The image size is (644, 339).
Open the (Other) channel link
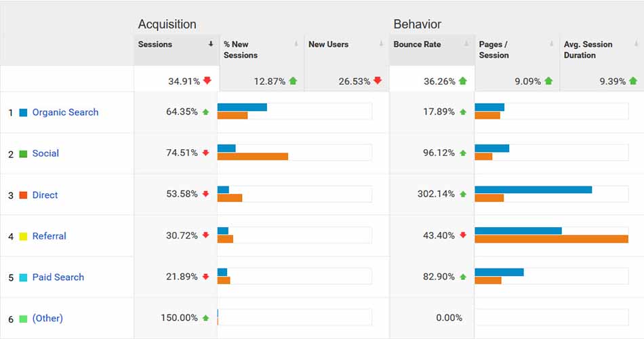(47, 319)
